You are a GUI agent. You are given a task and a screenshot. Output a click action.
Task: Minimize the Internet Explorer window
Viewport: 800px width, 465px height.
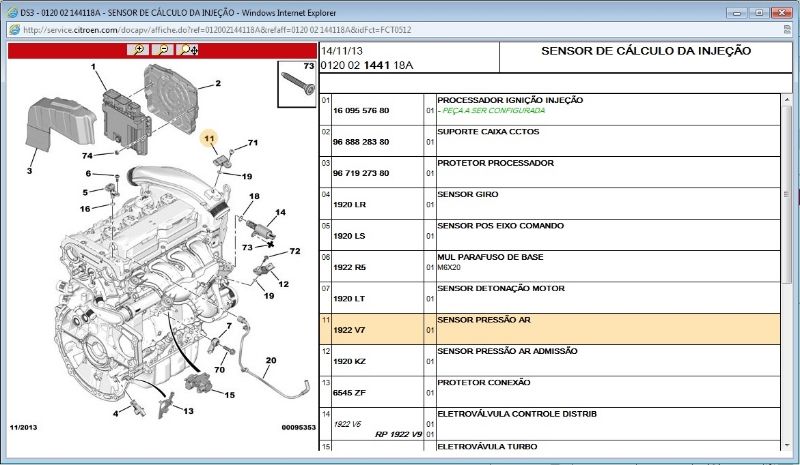737,12
